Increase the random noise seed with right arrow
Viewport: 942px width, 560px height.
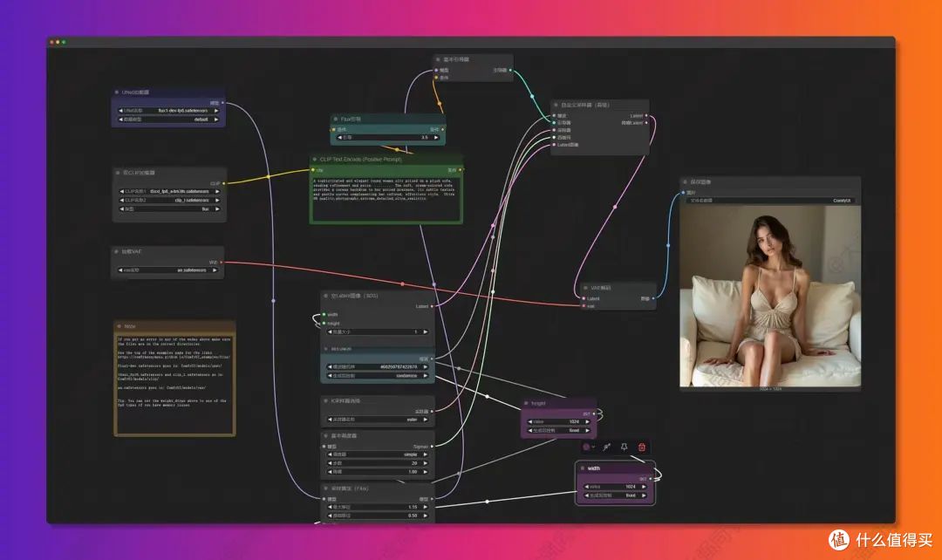[x=426, y=366]
